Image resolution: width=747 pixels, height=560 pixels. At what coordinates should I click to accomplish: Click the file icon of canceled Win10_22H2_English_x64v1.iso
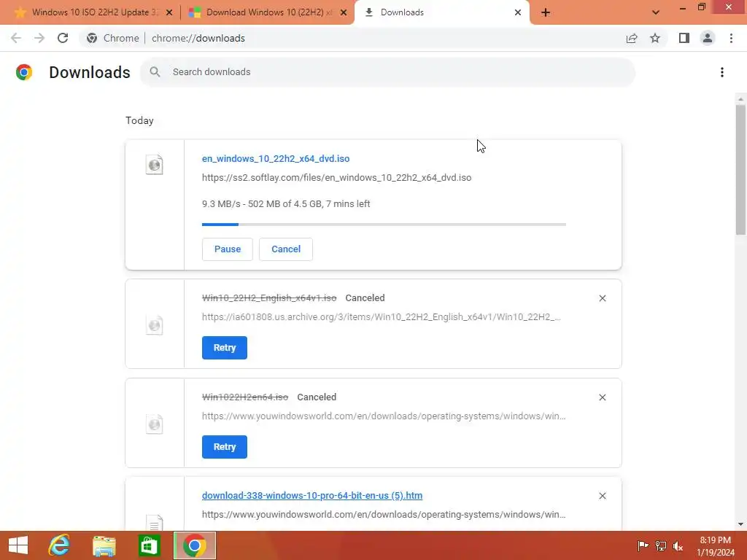tap(155, 325)
